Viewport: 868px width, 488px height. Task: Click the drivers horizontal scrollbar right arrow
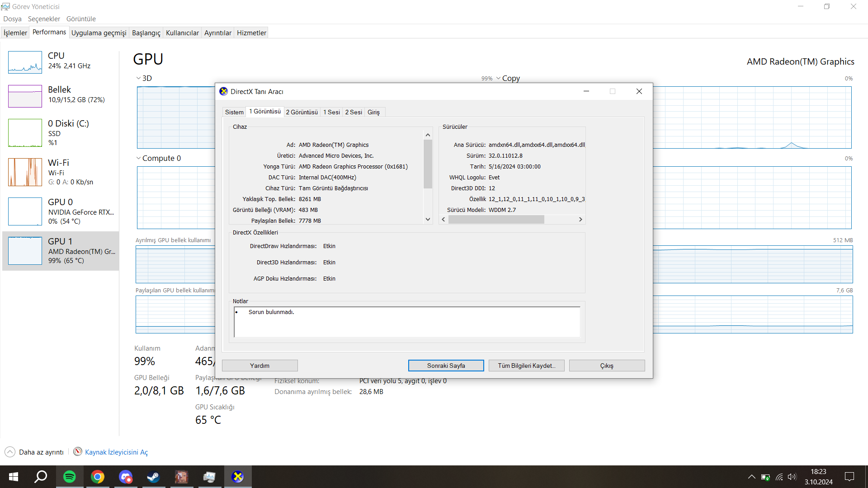580,220
